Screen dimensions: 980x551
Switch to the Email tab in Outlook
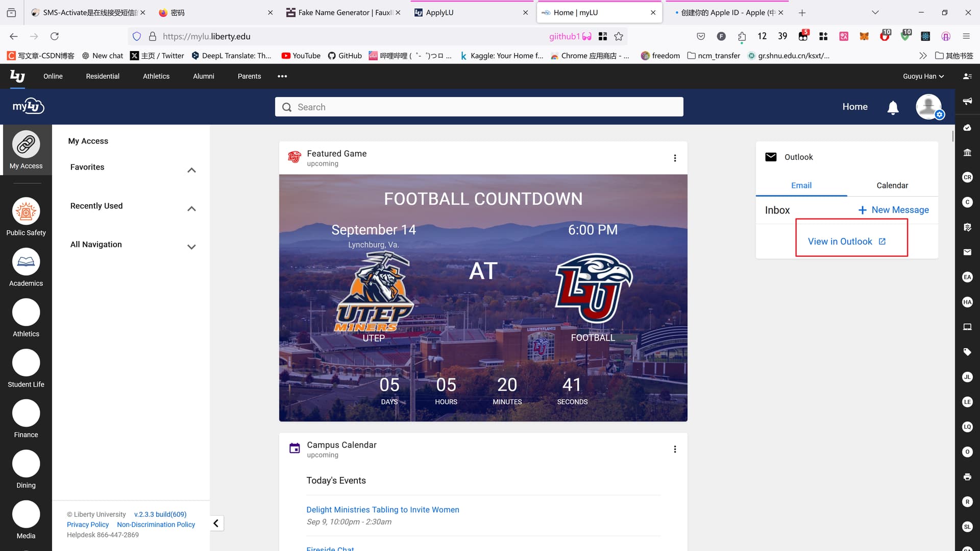(801, 185)
